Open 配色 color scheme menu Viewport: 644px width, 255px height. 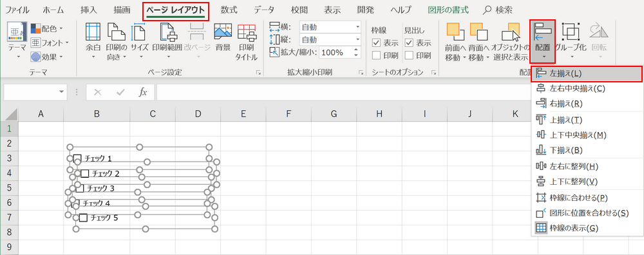(47, 29)
